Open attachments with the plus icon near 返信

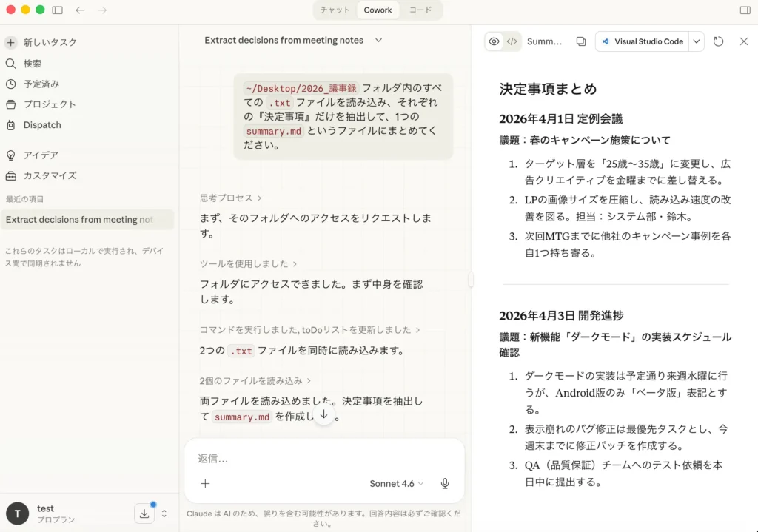point(205,484)
